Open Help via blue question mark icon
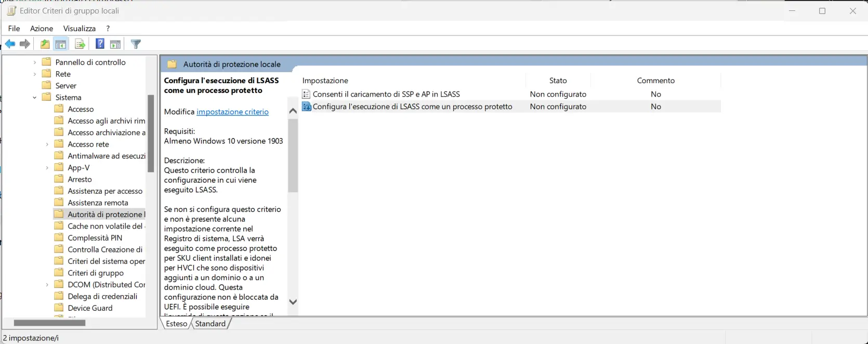Image resolution: width=868 pixels, height=344 pixels. (100, 44)
